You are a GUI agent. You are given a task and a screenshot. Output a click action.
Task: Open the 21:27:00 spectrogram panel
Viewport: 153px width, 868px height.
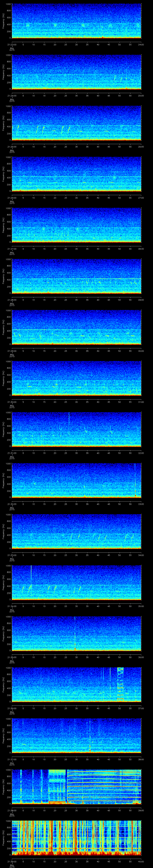(x=77, y=225)
